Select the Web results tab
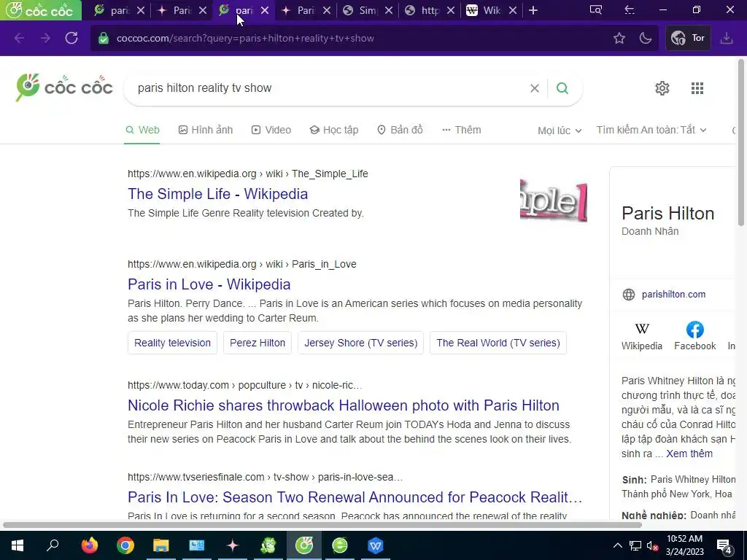This screenshot has width=747, height=560. (x=142, y=130)
